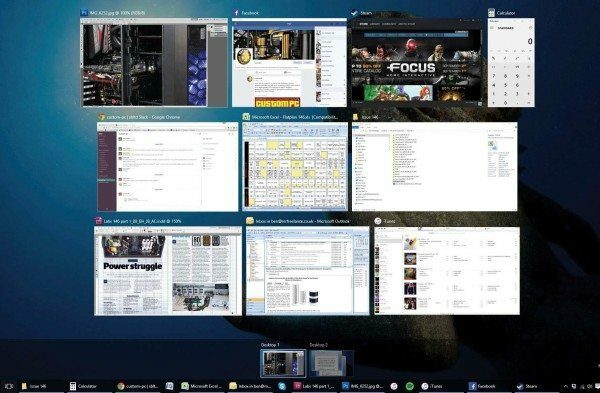Pick the Microsoft Outlook Inbox window thumbnail
The height and width of the screenshot is (393, 600).
click(308, 271)
